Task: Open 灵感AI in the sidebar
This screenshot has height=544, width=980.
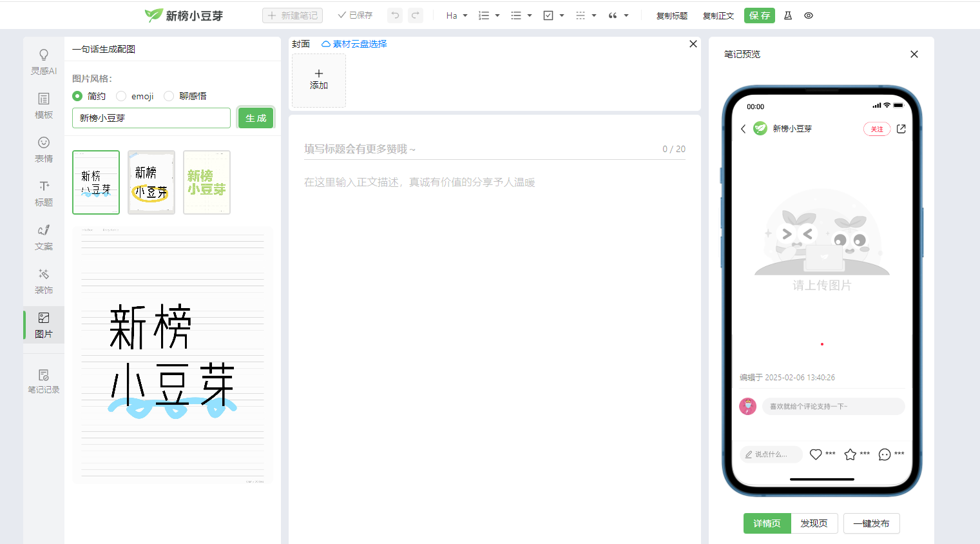Action: pyautogui.click(x=44, y=62)
